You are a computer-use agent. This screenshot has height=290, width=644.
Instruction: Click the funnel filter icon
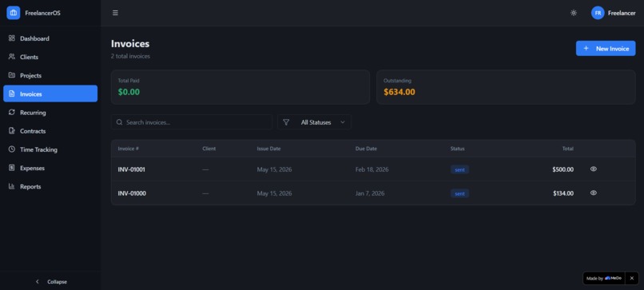point(286,122)
